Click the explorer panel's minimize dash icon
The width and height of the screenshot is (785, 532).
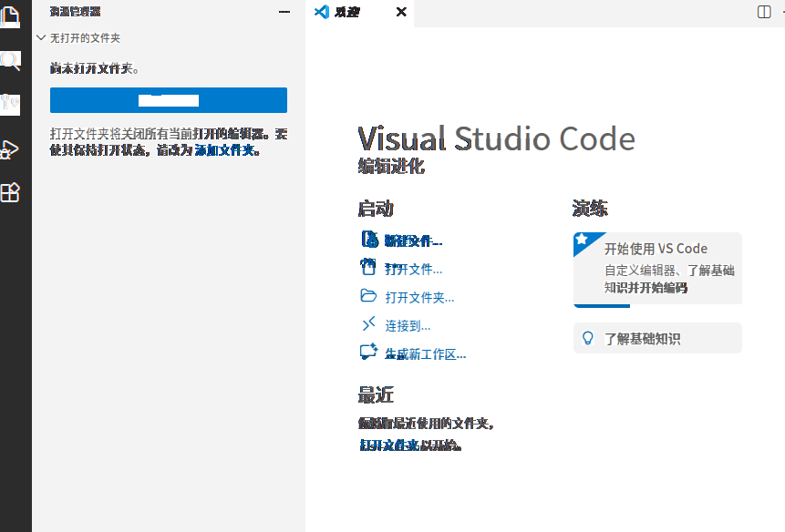(x=284, y=12)
